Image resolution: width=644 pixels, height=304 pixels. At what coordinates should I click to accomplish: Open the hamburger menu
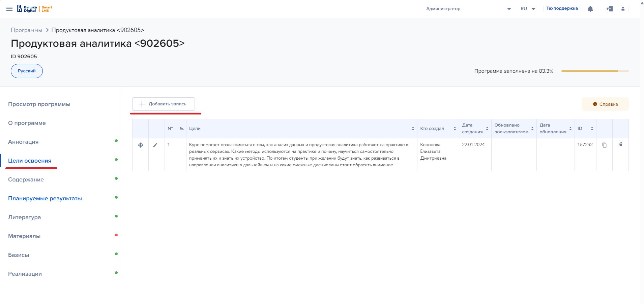[9, 9]
